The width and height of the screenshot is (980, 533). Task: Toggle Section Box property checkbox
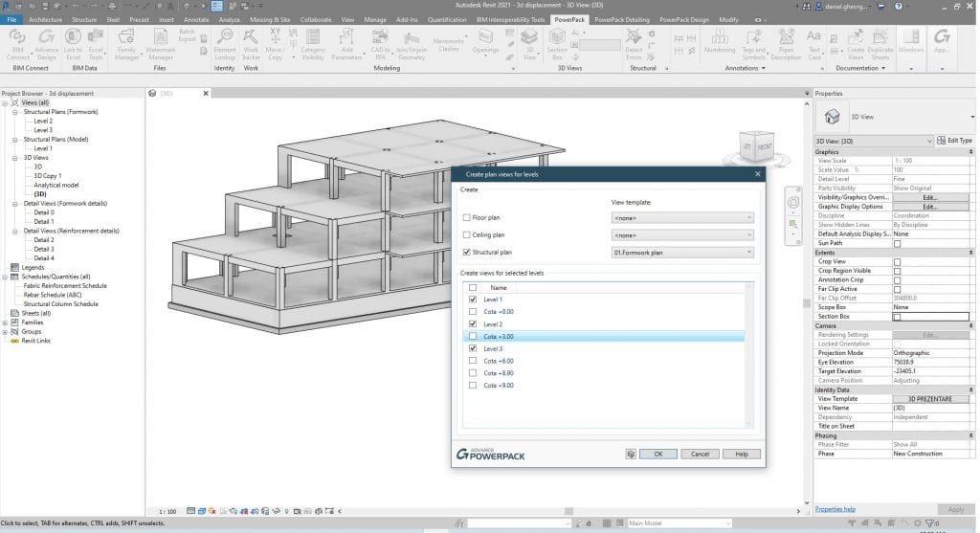pyautogui.click(x=897, y=317)
